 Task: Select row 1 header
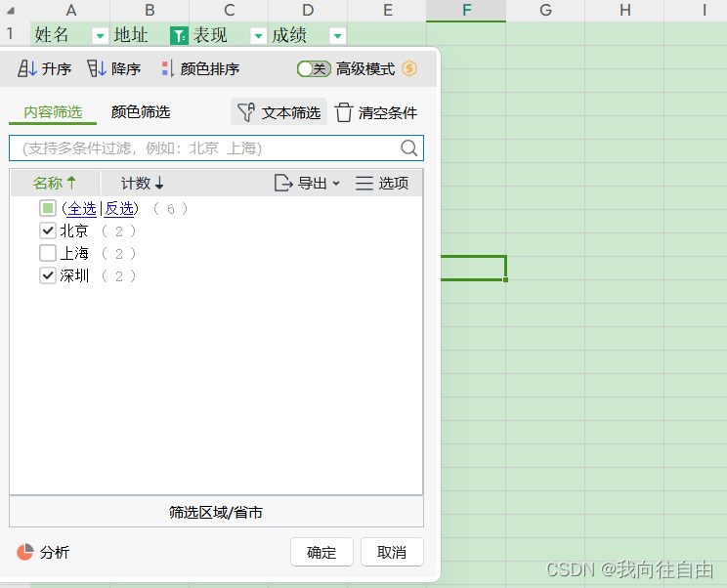[x=10, y=34]
